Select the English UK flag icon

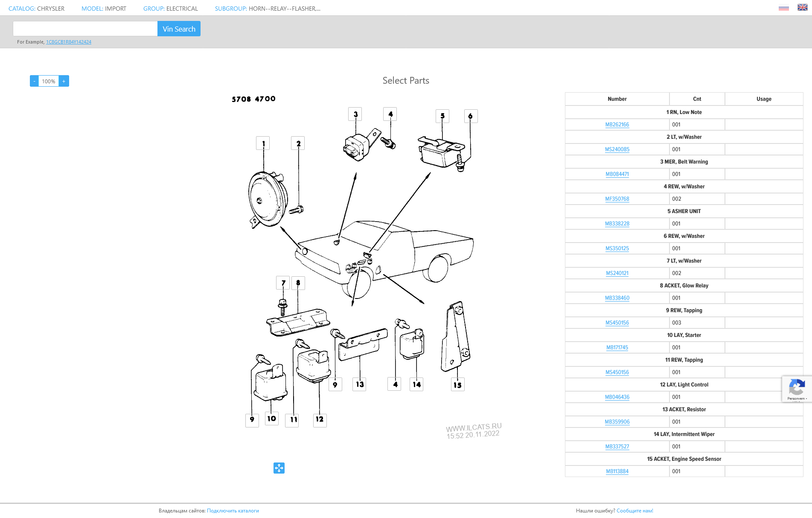pos(802,8)
